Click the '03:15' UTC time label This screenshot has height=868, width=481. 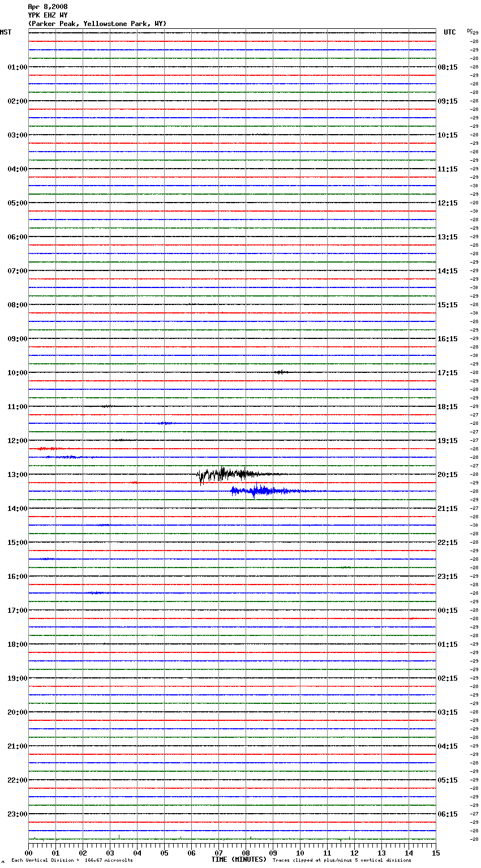pyautogui.click(x=448, y=712)
